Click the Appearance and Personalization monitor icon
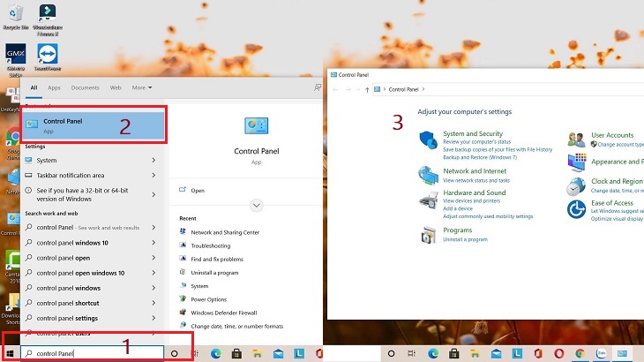This screenshot has height=362, width=644. click(577, 162)
